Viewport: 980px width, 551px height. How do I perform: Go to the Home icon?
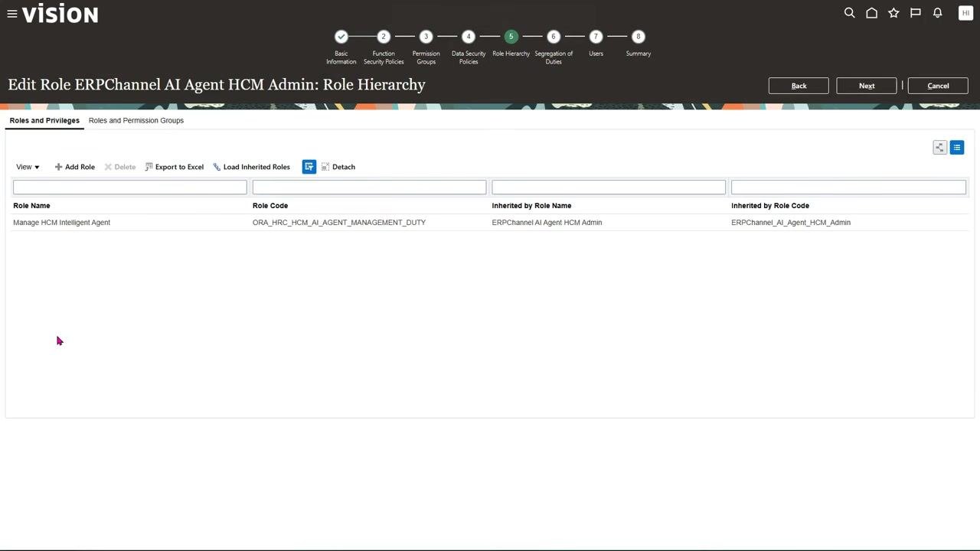(x=871, y=13)
